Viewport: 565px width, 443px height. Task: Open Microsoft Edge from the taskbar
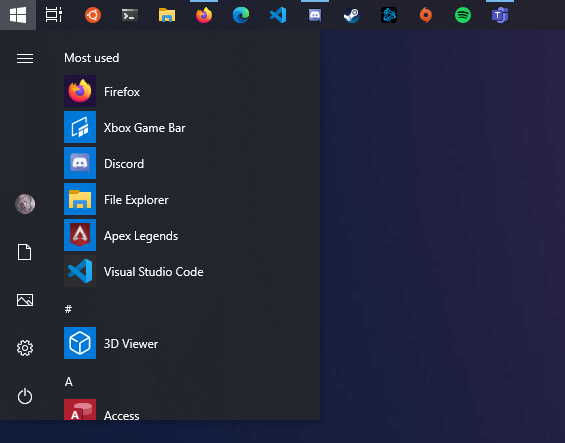point(241,15)
